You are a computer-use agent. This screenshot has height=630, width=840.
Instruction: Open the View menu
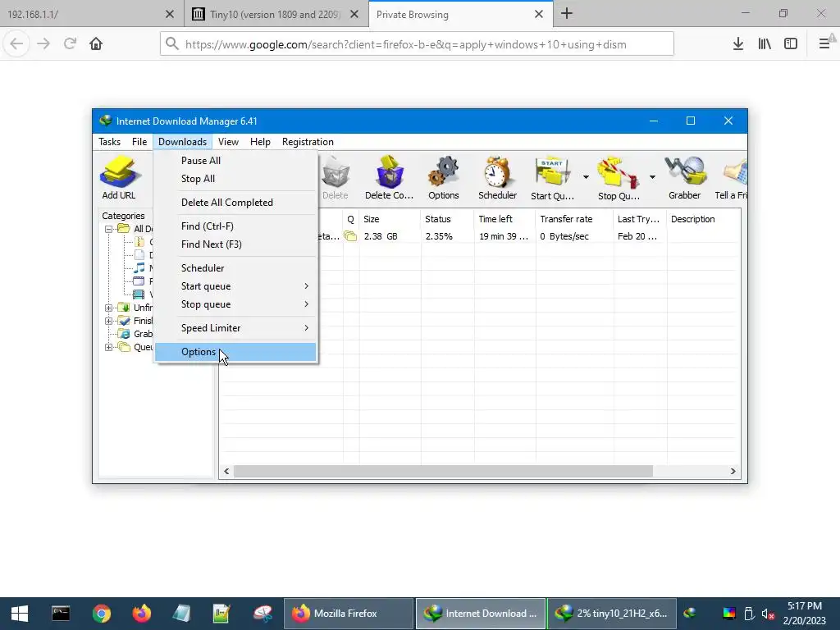(x=228, y=142)
